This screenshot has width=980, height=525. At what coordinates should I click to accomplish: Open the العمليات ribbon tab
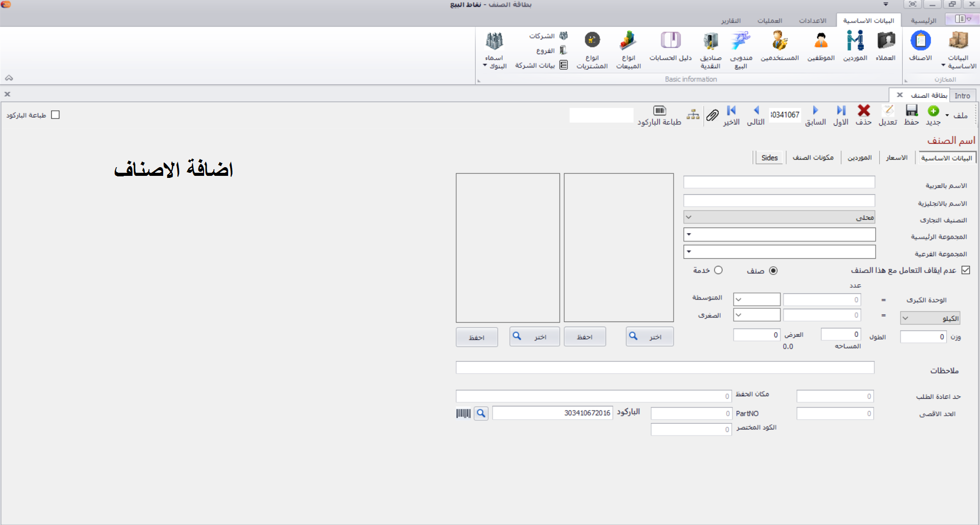click(x=770, y=20)
